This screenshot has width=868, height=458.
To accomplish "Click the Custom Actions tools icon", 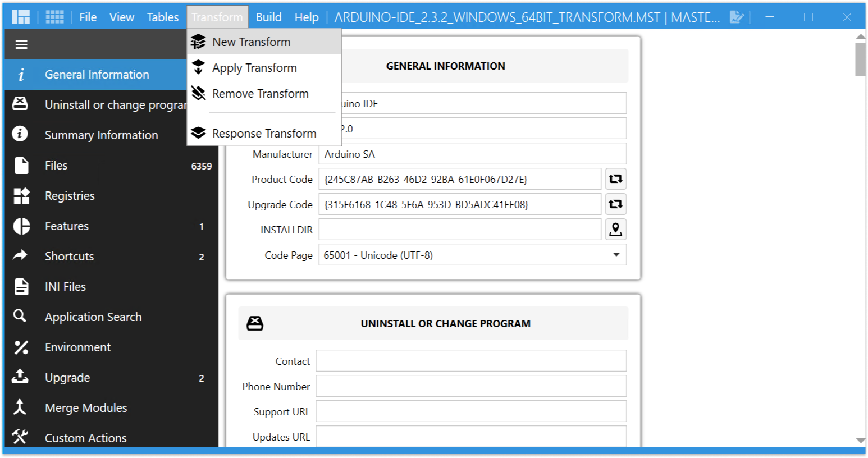I will pyautogui.click(x=20, y=437).
